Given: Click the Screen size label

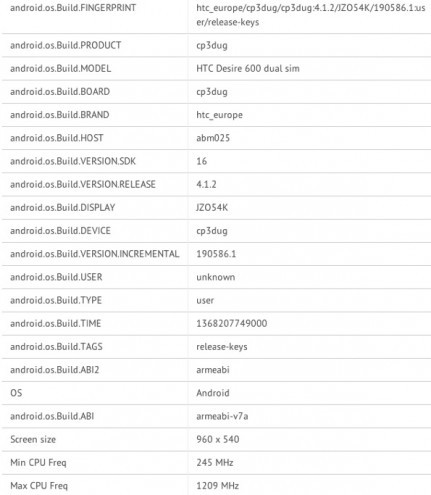Looking at the screenshot, I should pos(33,439).
